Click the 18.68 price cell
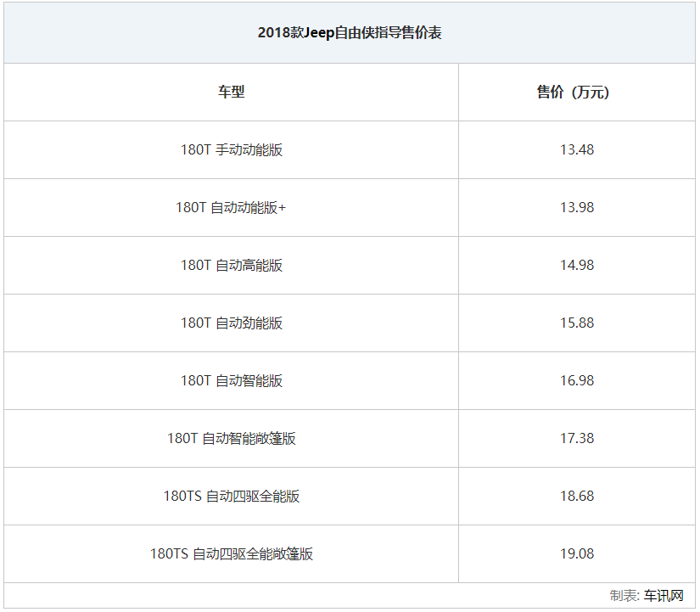This screenshot has height=612, width=700. click(x=576, y=496)
